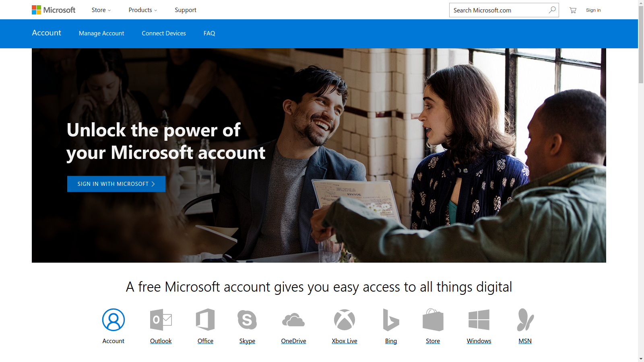644x362 pixels.
Task: Click the search magnifier icon
Action: pyautogui.click(x=552, y=10)
